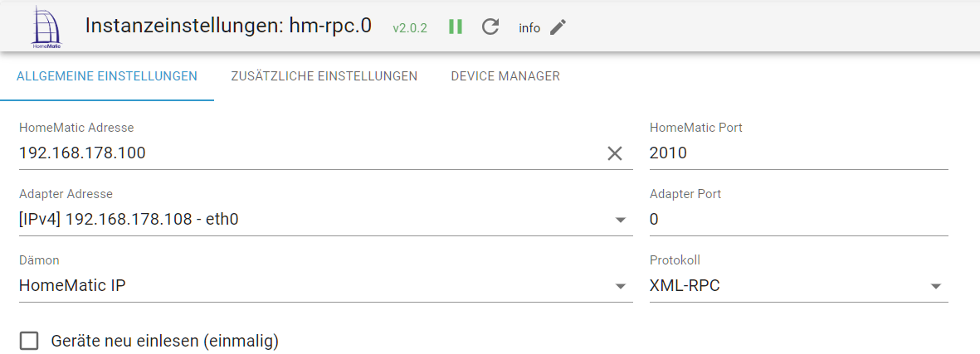Open the Device Manager tab
The width and height of the screenshot is (980, 354).
[505, 76]
